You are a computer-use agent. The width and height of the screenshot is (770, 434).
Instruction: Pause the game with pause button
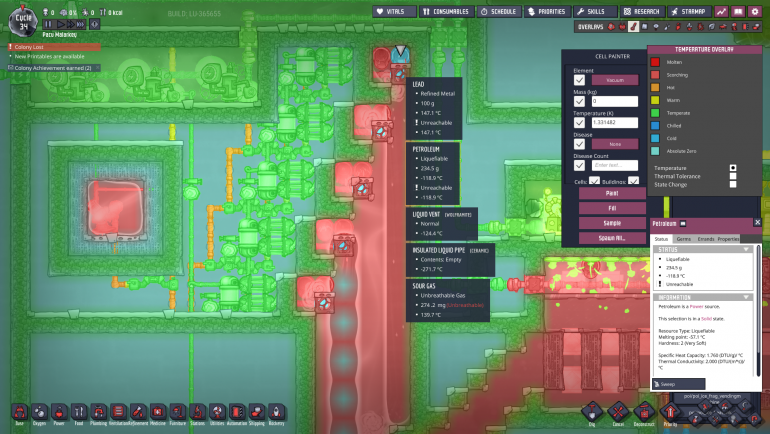tap(49, 23)
